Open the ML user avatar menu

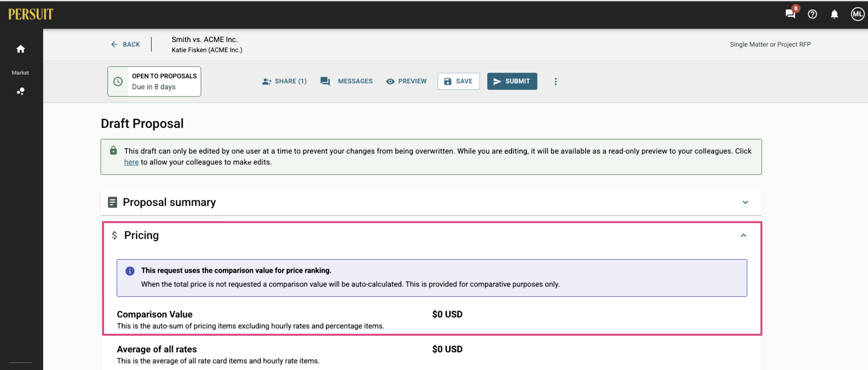click(858, 14)
